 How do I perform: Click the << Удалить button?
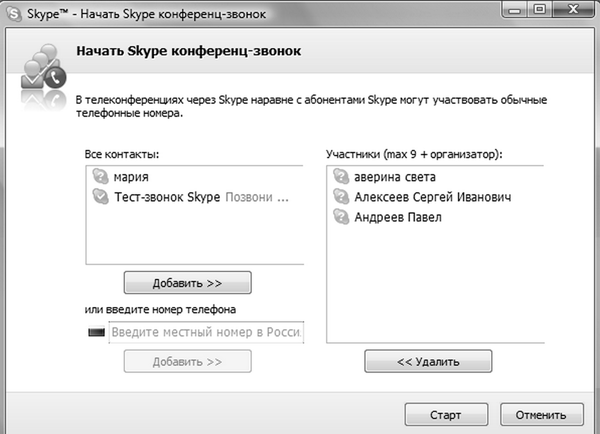coord(414,360)
